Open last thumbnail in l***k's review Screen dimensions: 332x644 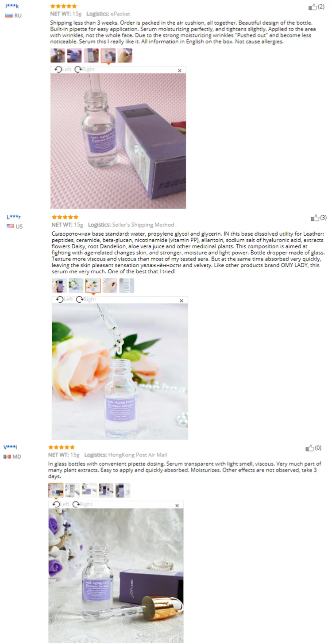click(x=125, y=55)
